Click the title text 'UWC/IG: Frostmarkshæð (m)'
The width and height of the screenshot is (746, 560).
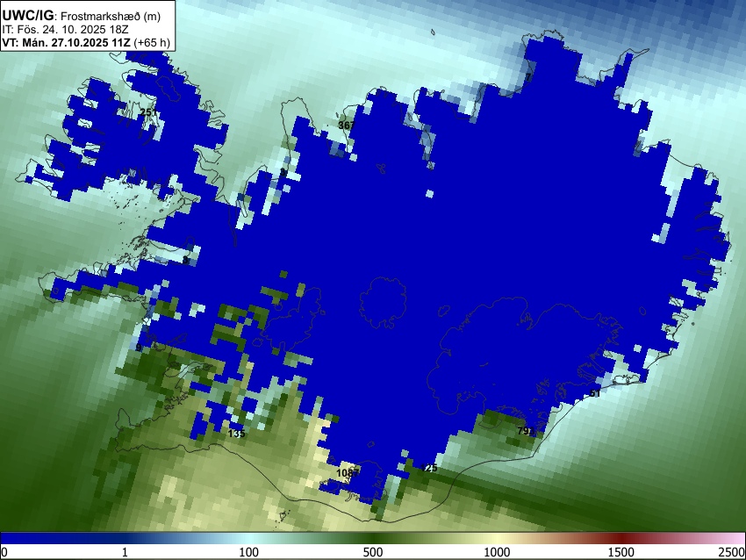point(82,16)
